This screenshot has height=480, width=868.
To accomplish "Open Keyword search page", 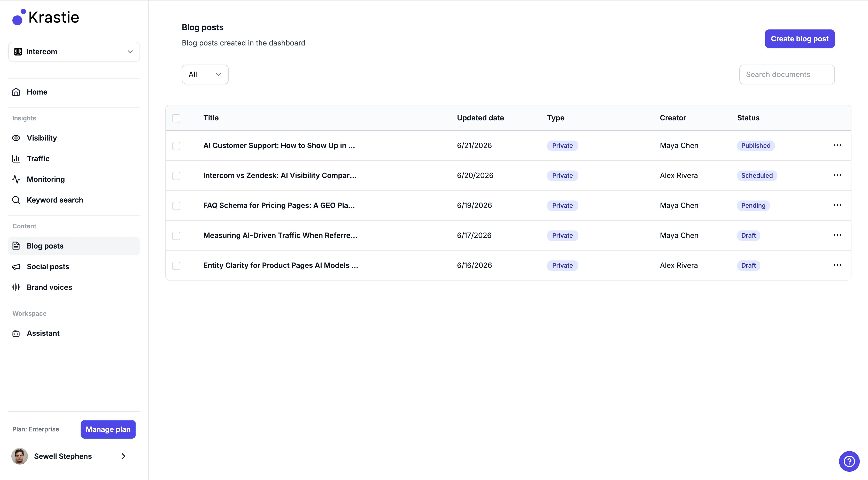I will (x=74, y=200).
